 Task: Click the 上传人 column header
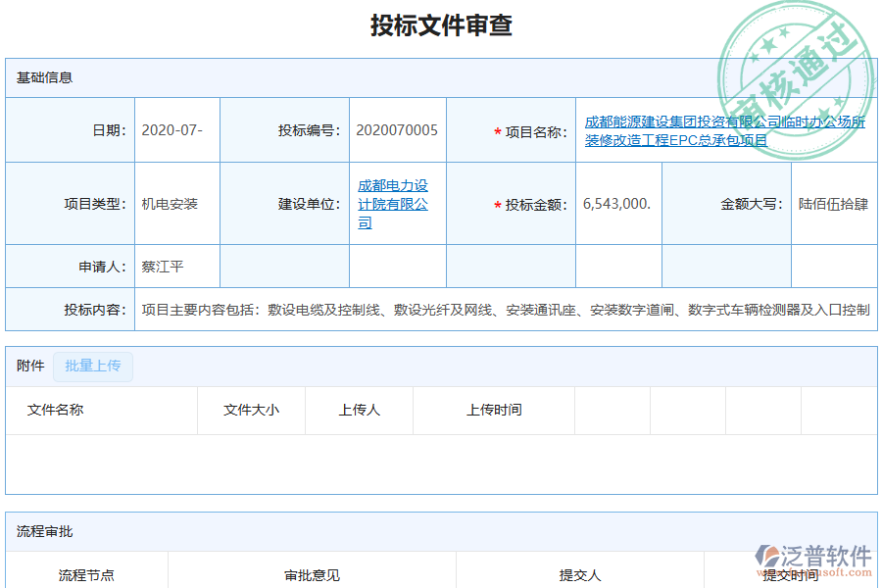click(x=358, y=411)
